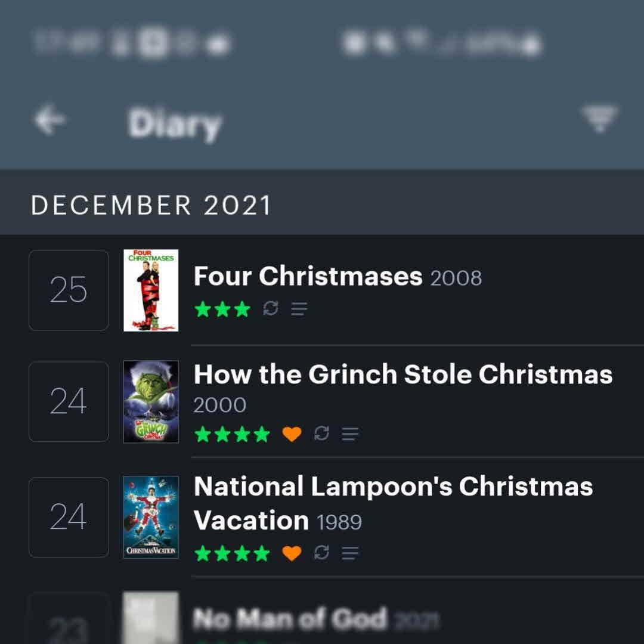644x644 pixels.
Task: Tap rewatch icon on Grinch entry
Action: (x=322, y=434)
